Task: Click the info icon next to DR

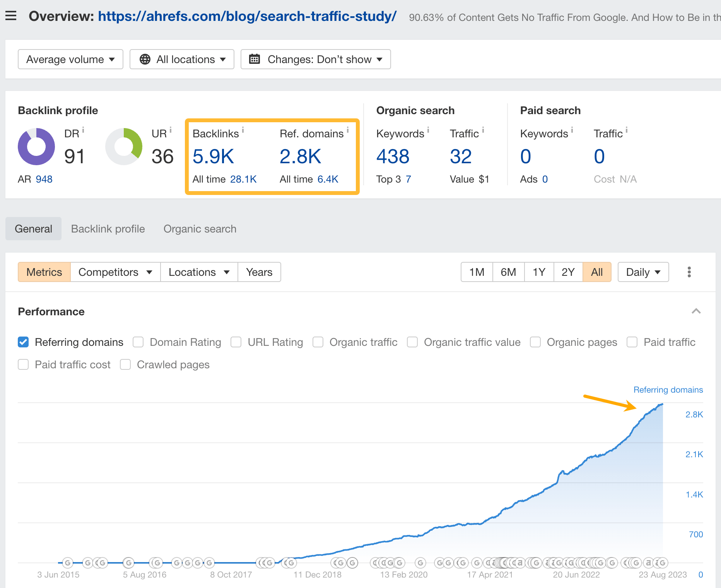Action: [84, 129]
